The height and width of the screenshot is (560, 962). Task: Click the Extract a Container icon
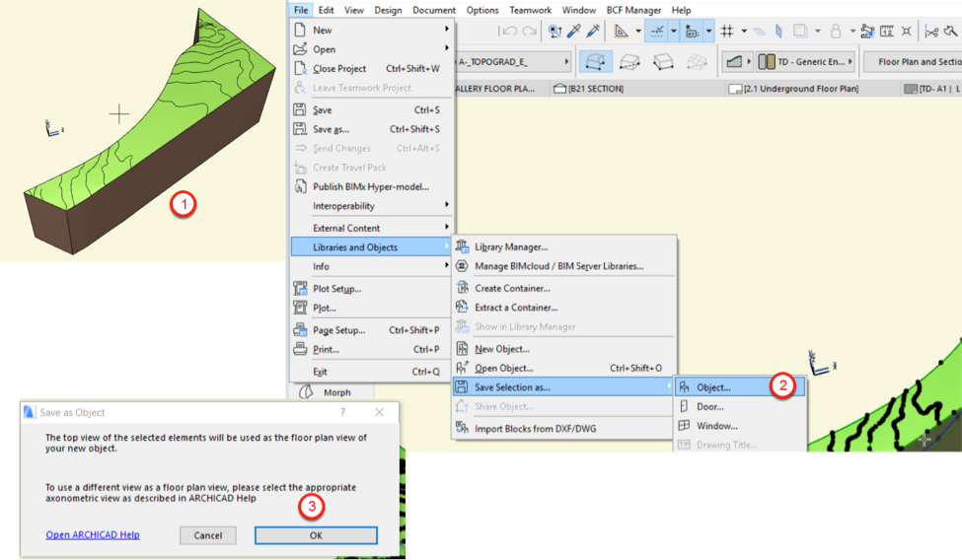tap(462, 307)
